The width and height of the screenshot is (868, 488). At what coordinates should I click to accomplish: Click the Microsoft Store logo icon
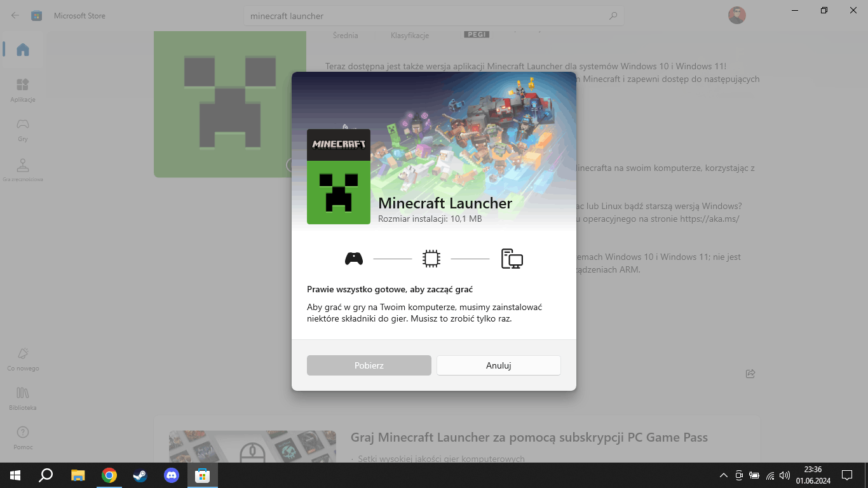pyautogui.click(x=37, y=15)
